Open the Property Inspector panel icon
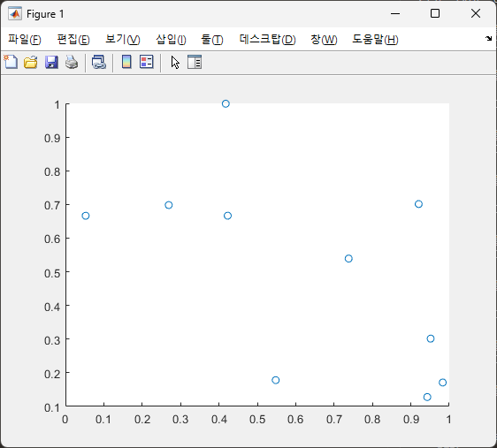Viewport: 497px width, 448px height. coord(195,62)
